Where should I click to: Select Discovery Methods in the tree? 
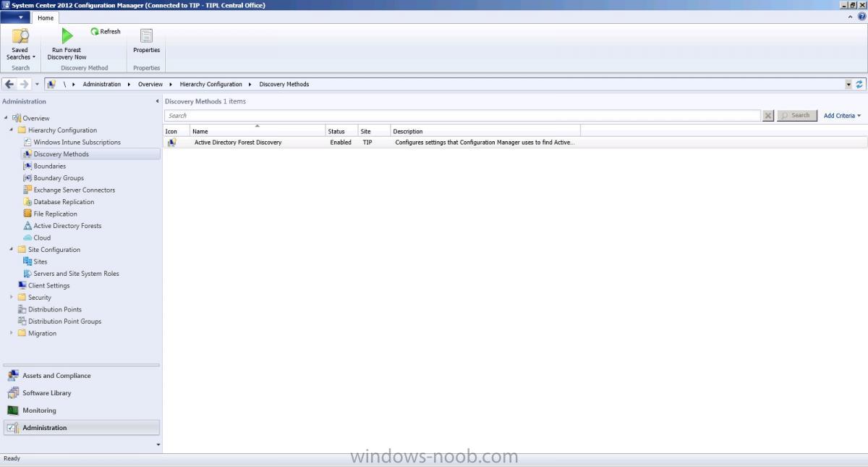90,154
